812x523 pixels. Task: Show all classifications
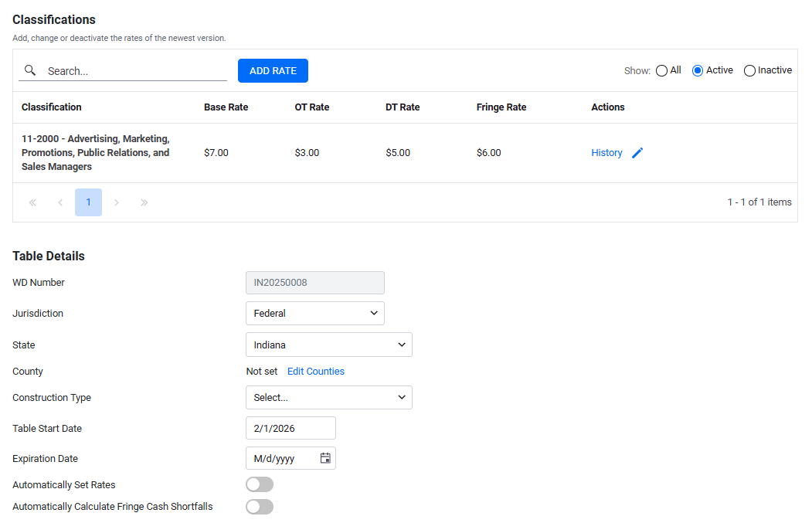pyautogui.click(x=661, y=70)
